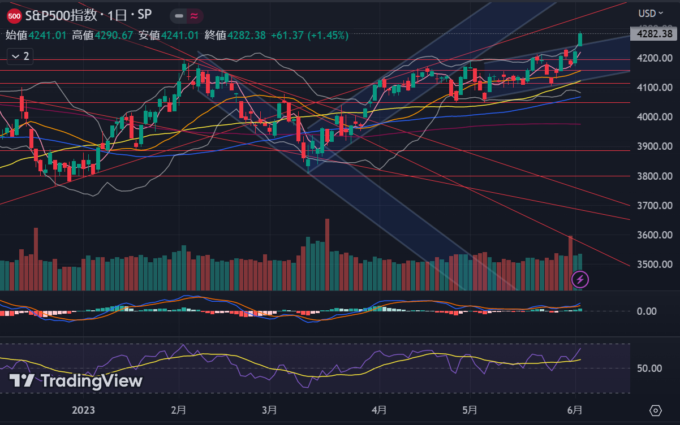Open chart settings gear at bottom right

655,410
